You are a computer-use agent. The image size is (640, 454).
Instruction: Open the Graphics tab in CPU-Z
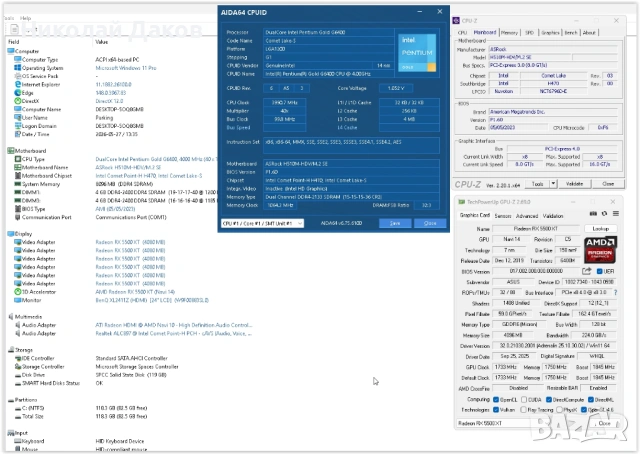point(550,32)
